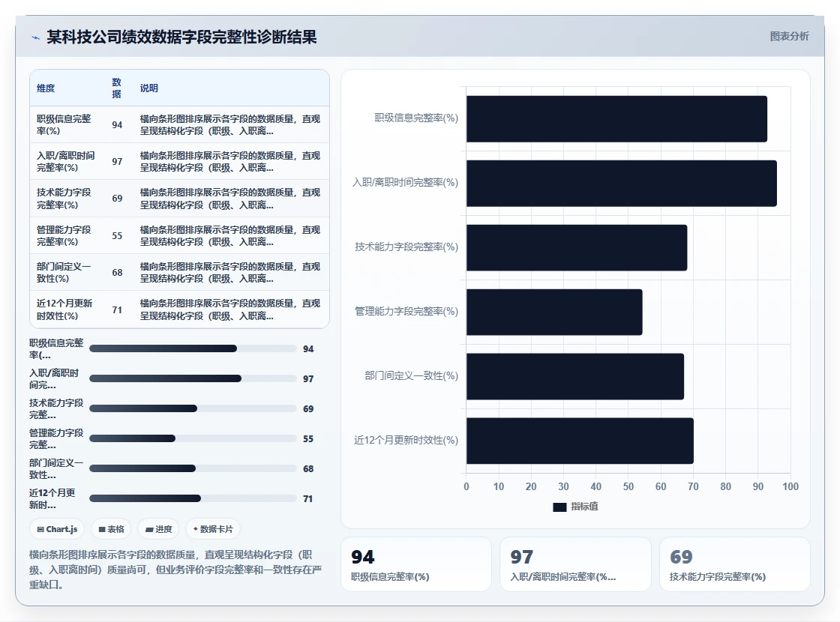Select the 进度 tag chip
The image size is (840, 622).
(158, 529)
